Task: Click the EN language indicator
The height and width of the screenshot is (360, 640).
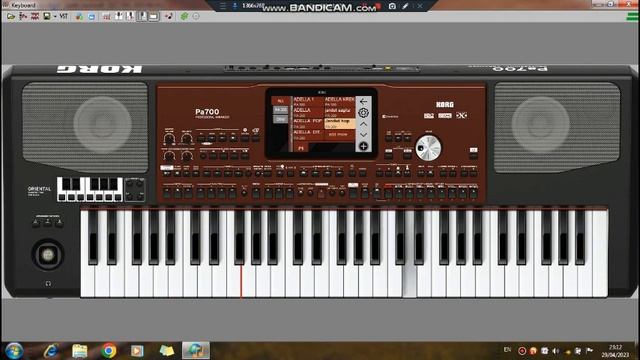Action: point(507,350)
